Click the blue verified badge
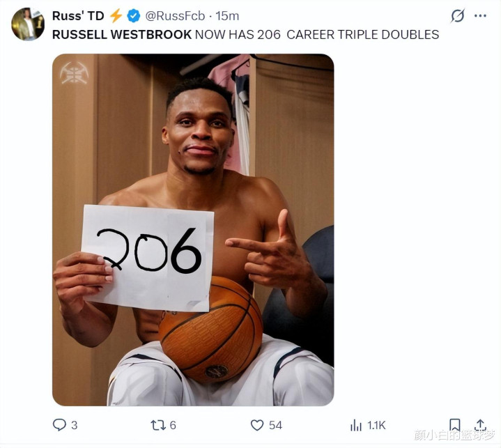The width and height of the screenshot is (501, 448). pyautogui.click(x=134, y=15)
